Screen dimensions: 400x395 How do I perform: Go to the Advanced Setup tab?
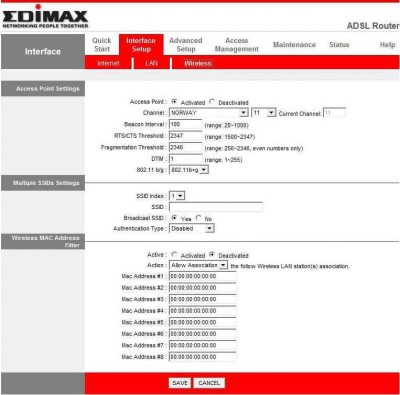tap(186, 45)
